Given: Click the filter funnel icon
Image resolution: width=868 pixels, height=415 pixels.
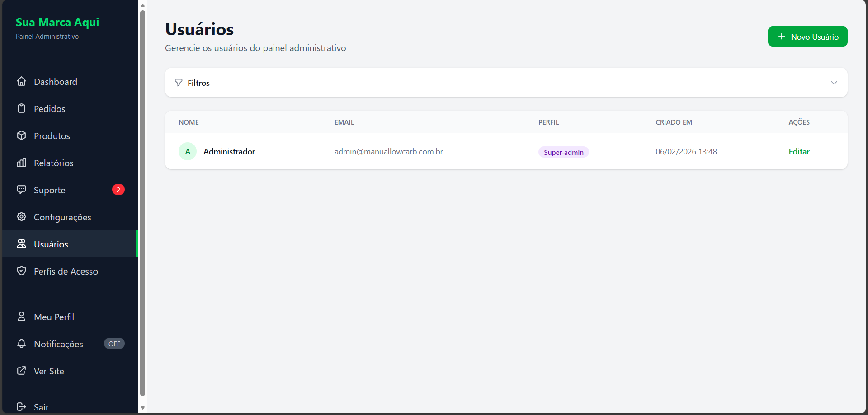Looking at the screenshot, I should pos(179,83).
